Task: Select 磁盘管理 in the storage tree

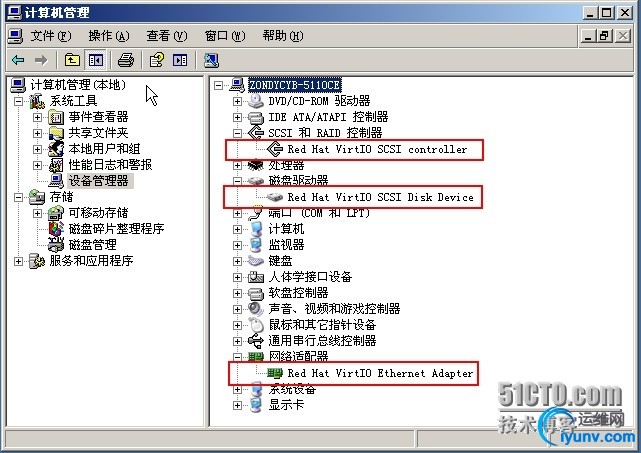Action: click(x=92, y=245)
